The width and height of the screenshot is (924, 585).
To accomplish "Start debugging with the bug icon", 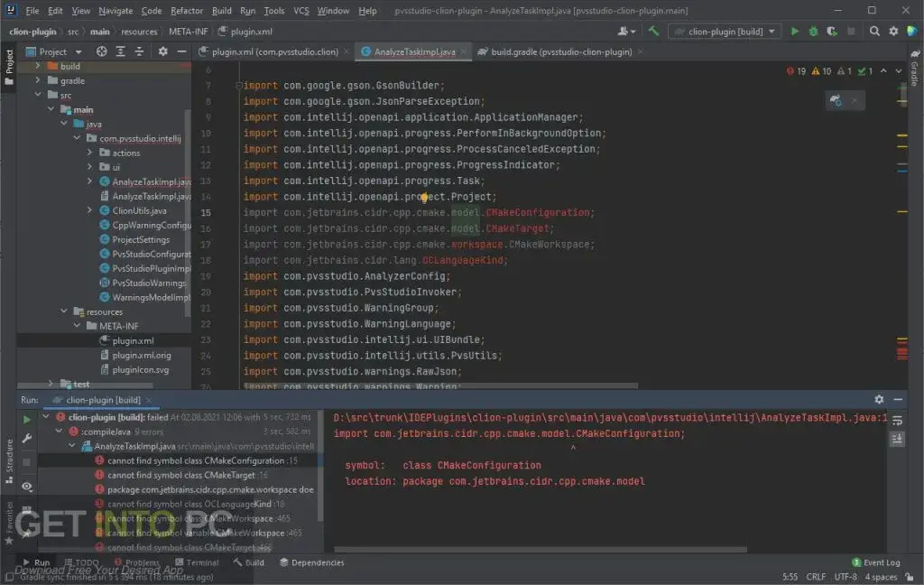I will (x=812, y=31).
